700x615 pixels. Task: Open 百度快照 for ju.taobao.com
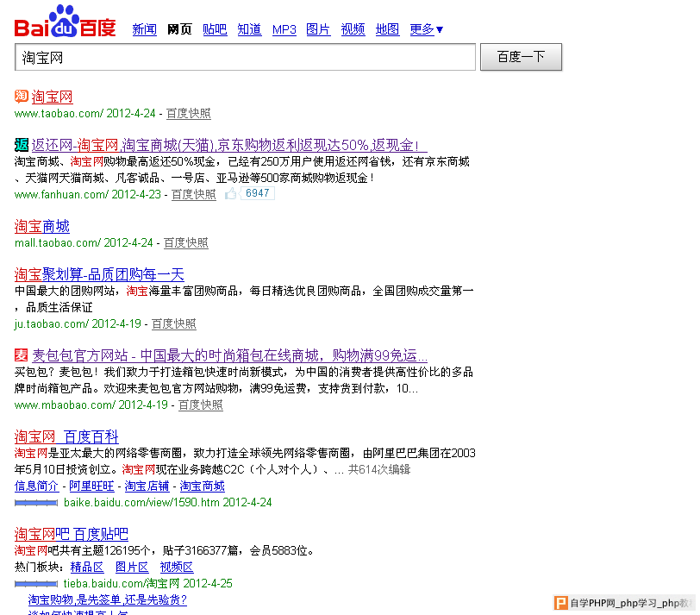[x=173, y=323]
